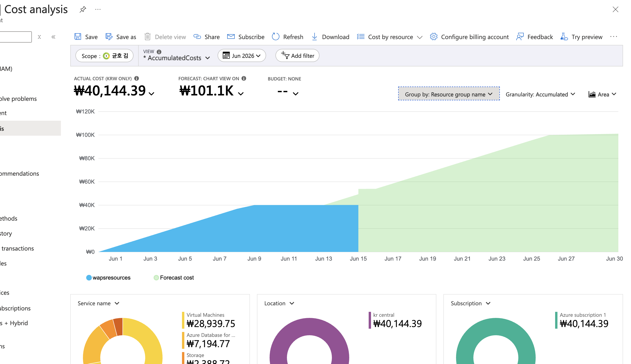Image resolution: width=631 pixels, height=364 pixels.
Task: Click info icon next to Forecast chart view
Action: point(244,79)
